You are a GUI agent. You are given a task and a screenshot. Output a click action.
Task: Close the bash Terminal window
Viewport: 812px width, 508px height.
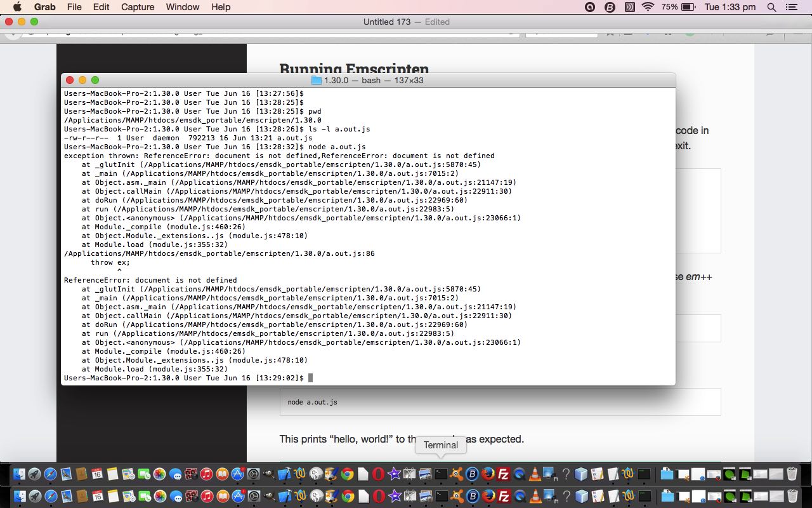click(x=70, y=80)
